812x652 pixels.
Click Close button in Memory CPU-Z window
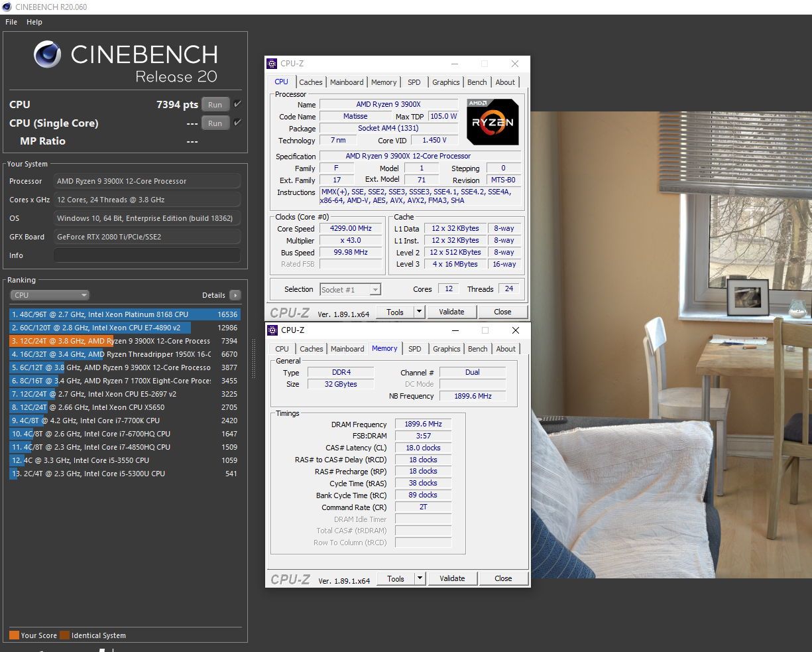coord(503,578)
